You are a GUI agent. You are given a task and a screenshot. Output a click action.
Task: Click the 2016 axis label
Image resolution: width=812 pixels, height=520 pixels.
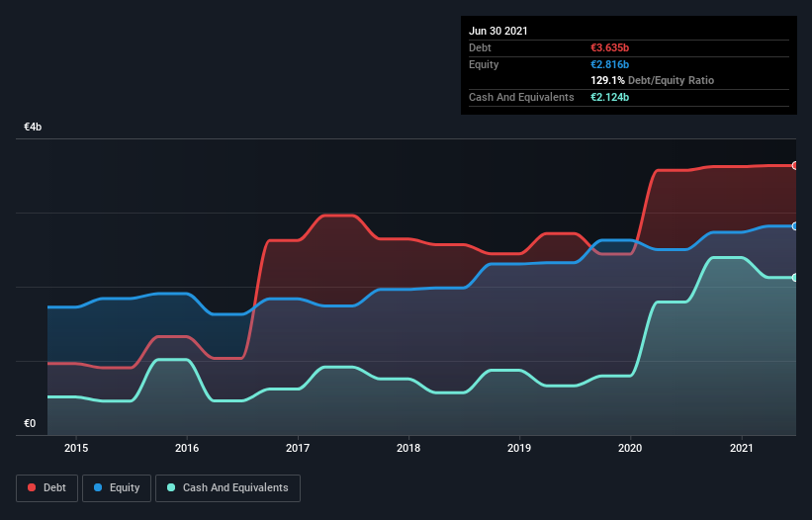(187, 448)
